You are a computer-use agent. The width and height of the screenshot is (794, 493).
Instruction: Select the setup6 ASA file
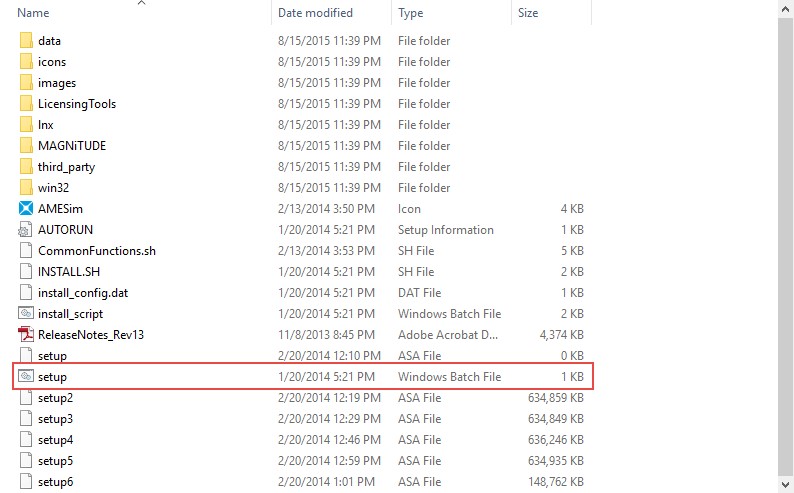click(x=55, y=482)
